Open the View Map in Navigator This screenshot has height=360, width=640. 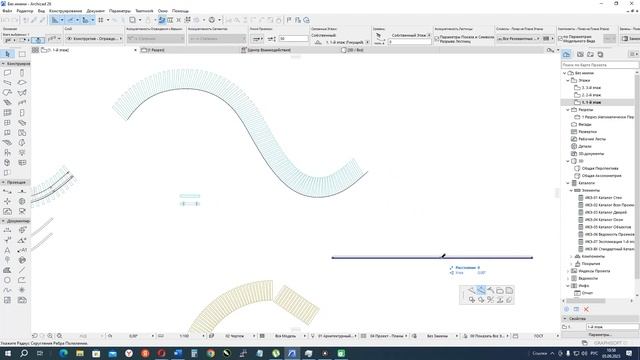click(x=580, y=54)
